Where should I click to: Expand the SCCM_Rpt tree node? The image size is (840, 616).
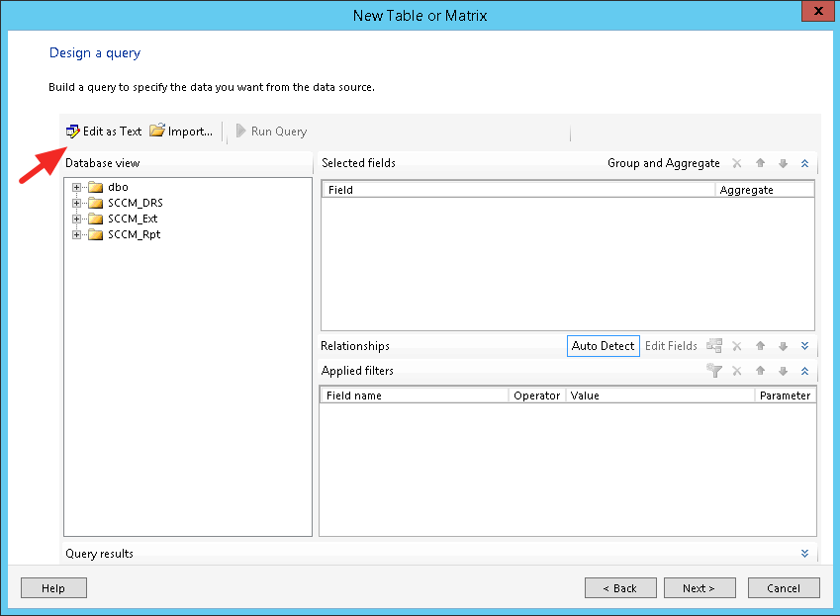point(76,234)
